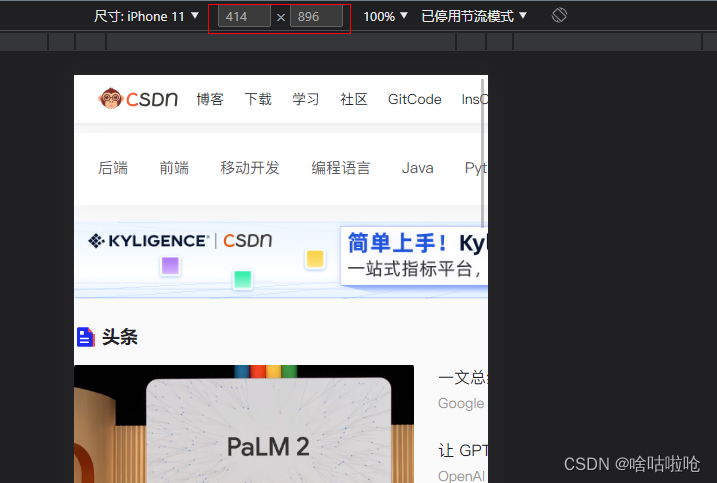Viewport: 717px width, 483px height.
Task: Select the 编程语言 category tab
Action: point(341,168)
